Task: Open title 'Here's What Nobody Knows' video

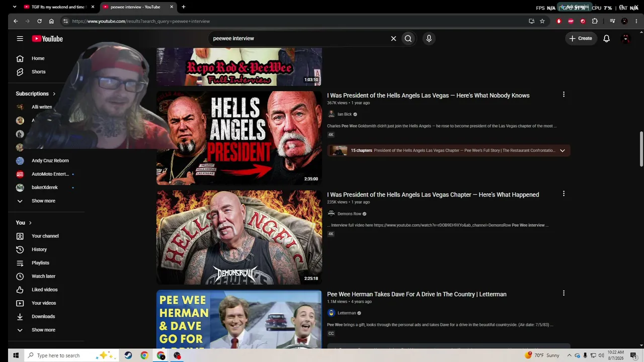Action: coord(428,96)
